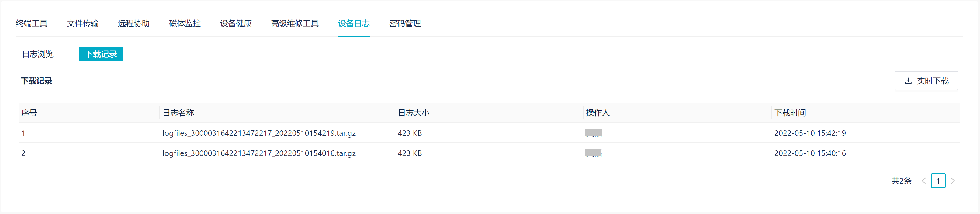The width and height of the screenshot is (980, 214).
Task: Click the download icon beside 实时下载 button
Action: pos(909,81)
